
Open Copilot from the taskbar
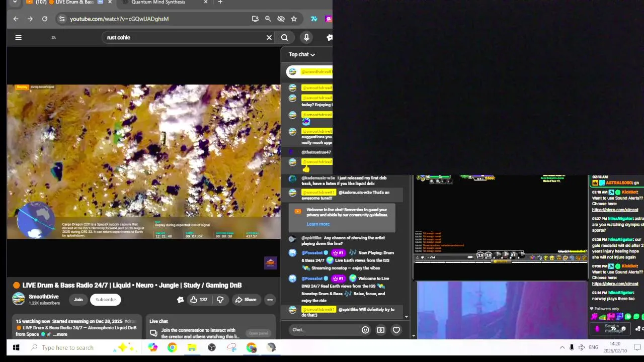(x=152, y=347)
